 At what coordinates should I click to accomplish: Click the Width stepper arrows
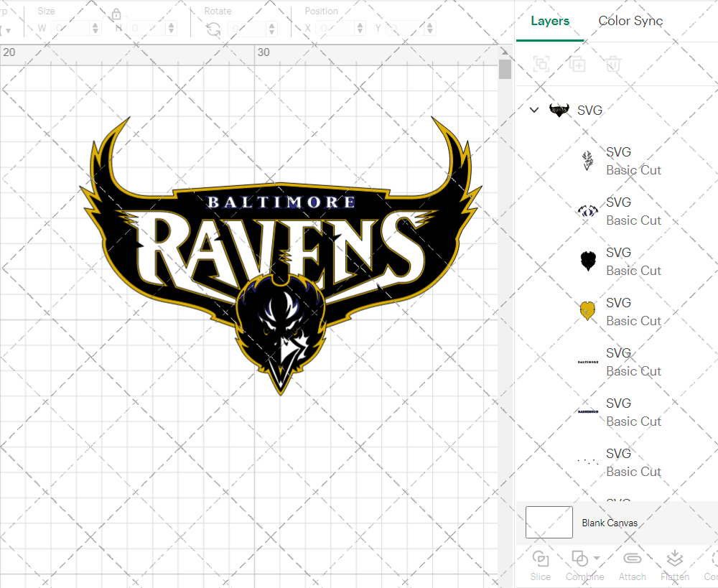point(95,29)
